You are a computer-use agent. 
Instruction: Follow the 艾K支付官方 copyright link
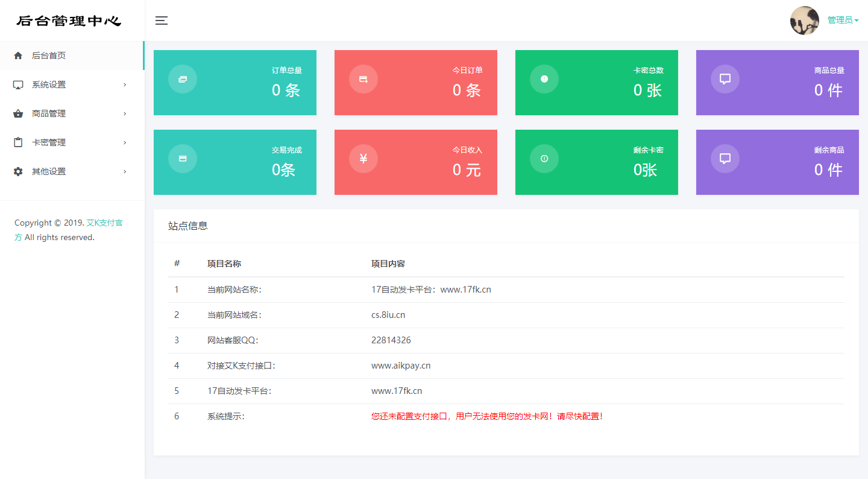(x=69, y=230)
